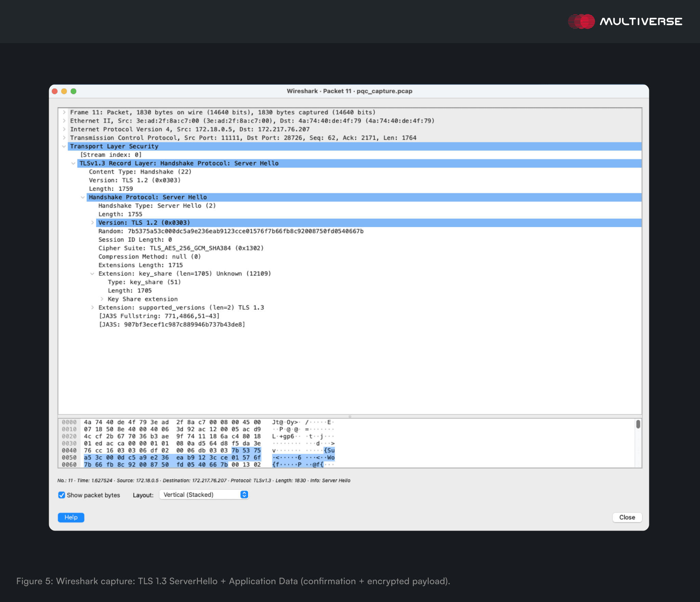Collapse the Transport Layer Security section
The width and height of the screenshot is (700, 602).
pos(64,146)
